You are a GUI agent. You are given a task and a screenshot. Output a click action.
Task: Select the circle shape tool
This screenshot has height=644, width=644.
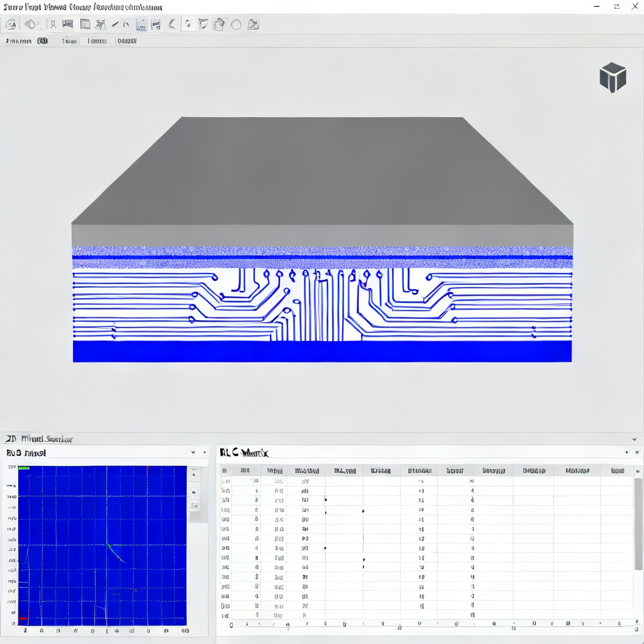tap(236, 25)
